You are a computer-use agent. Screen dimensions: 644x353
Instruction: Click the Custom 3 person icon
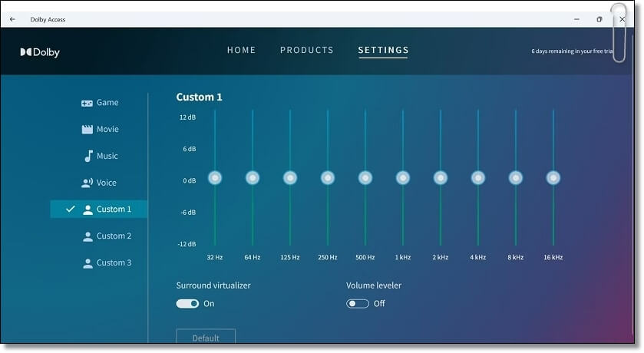pyautogui.click(x=88, y=263)
